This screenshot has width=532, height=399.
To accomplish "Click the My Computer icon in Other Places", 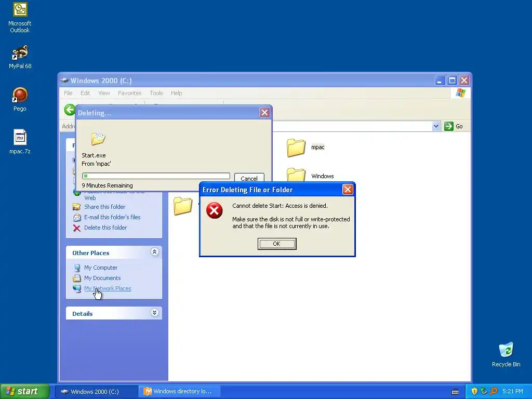I will [77, 268].
